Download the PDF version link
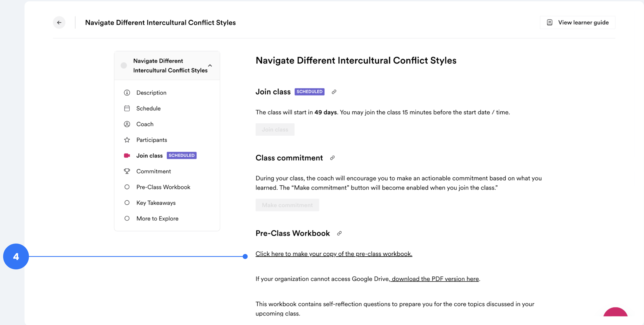Image resolution: width=644 pixels, height=325 pixels. (435, 279)
